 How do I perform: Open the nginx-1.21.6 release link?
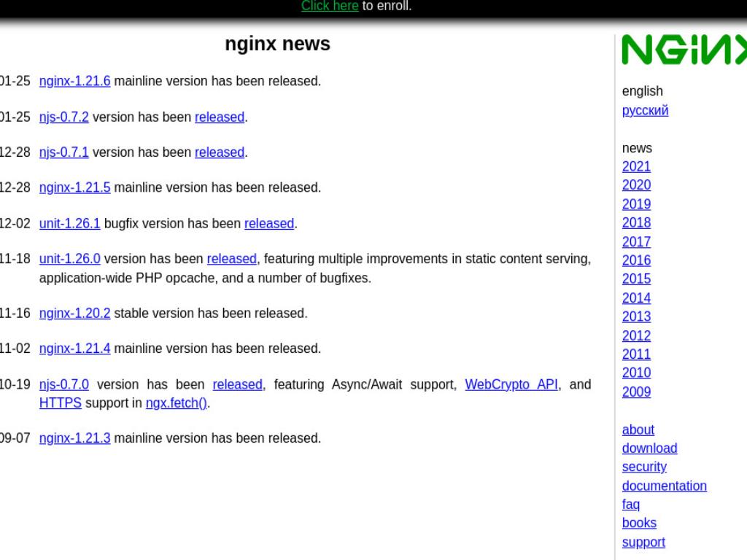(x=75, y=81)
